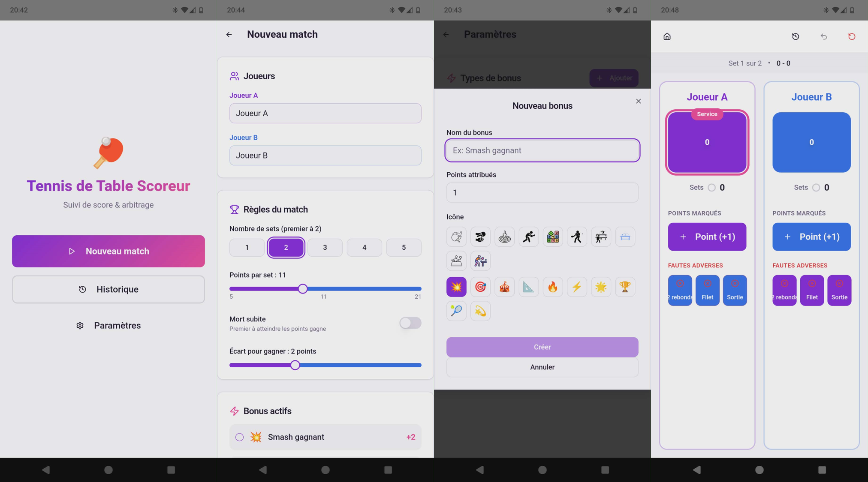Choose the trophy emoji bonus icon
The width and height of the screenshot is (868, 482).
click(x=625, y=287)
